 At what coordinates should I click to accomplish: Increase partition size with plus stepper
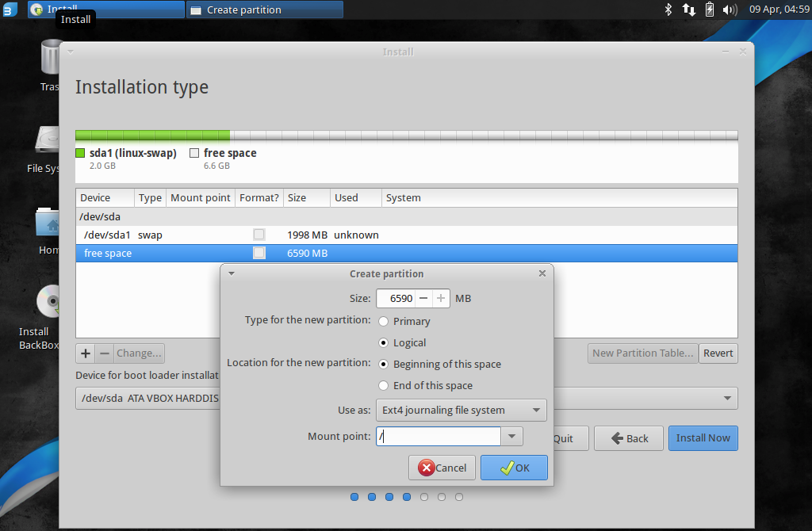441,298
